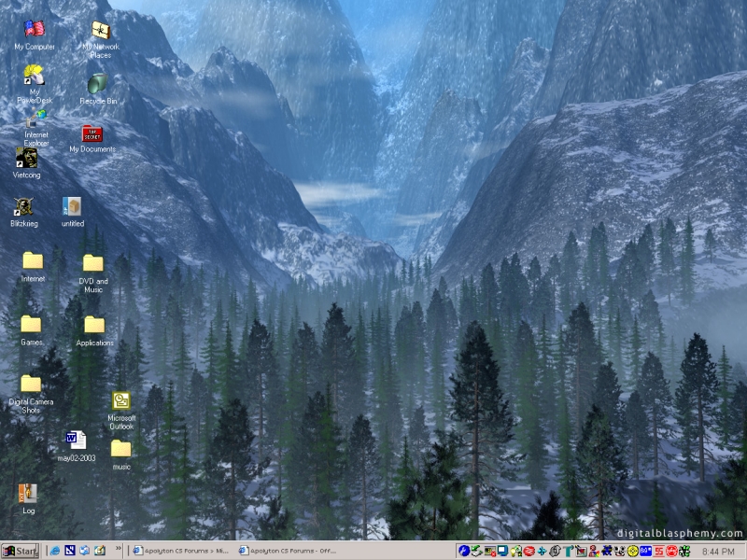
Task: Select the Internet Explorer desktop icon
Action: click(36, 121)
